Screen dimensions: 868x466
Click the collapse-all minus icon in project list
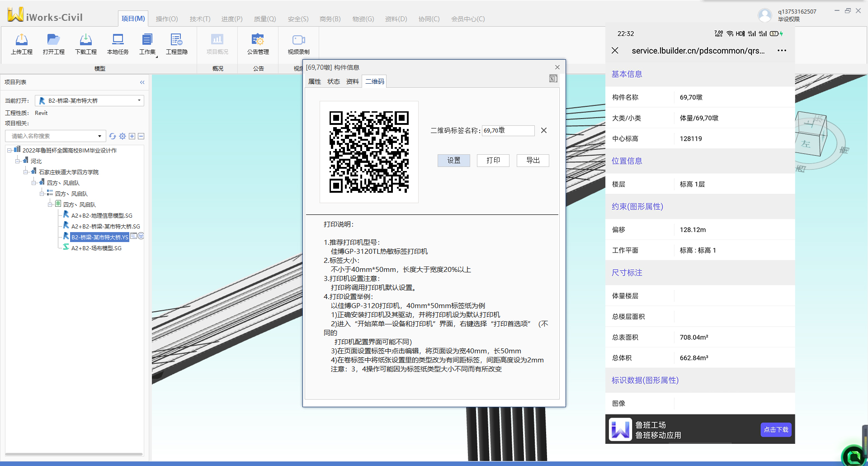[x=141, y=136]
